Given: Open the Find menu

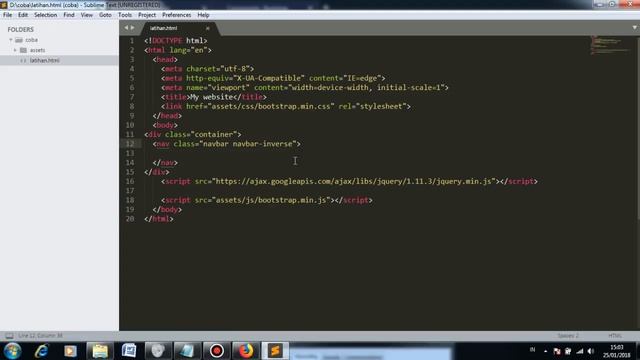Looking at the screenshot, I should click(x=69, y=15).
